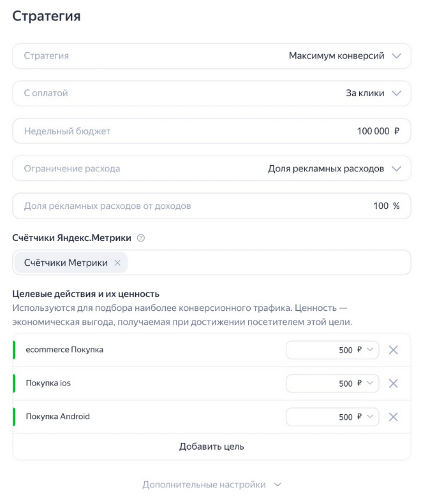Delete the ecommerce Покупка goal

(x=393, y=350)
